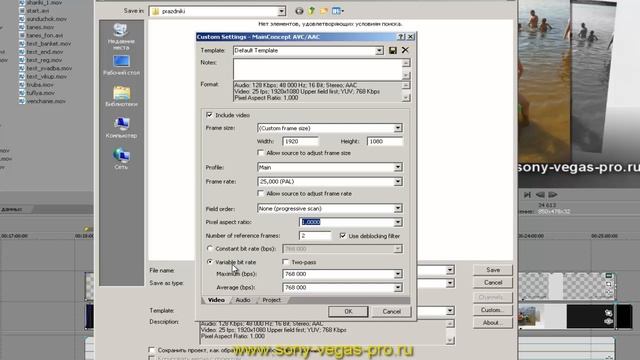Click Cancel in the Save As dialog
The height and width of the screenshot is (360, 640).
pos(493,282)
